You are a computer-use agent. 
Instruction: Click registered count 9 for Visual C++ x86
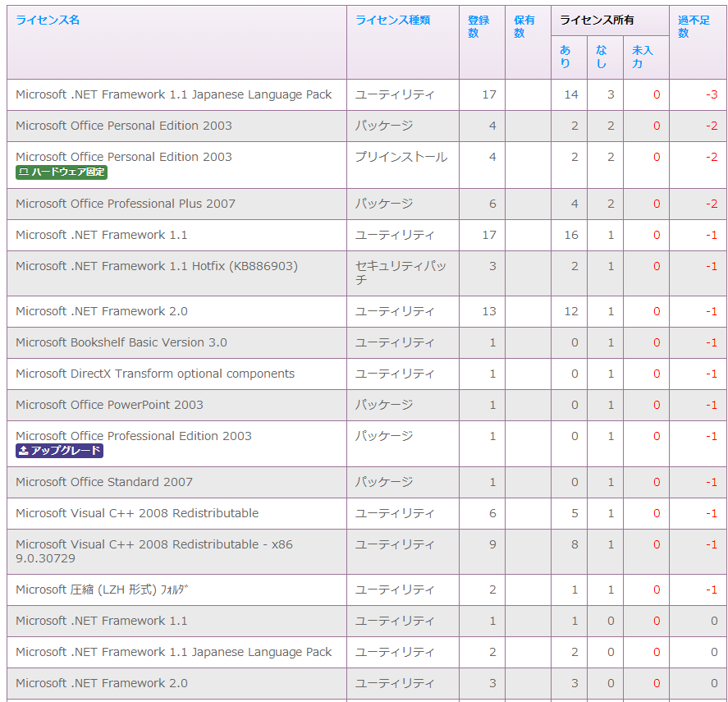[x=492, y=544]
